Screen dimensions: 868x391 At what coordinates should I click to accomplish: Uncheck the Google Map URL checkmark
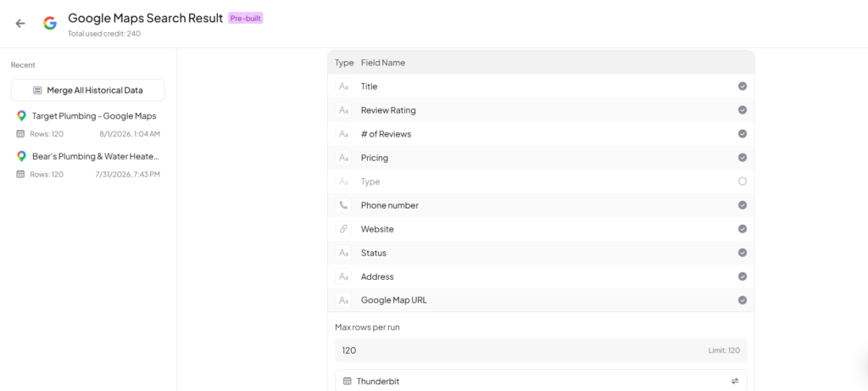743,300
